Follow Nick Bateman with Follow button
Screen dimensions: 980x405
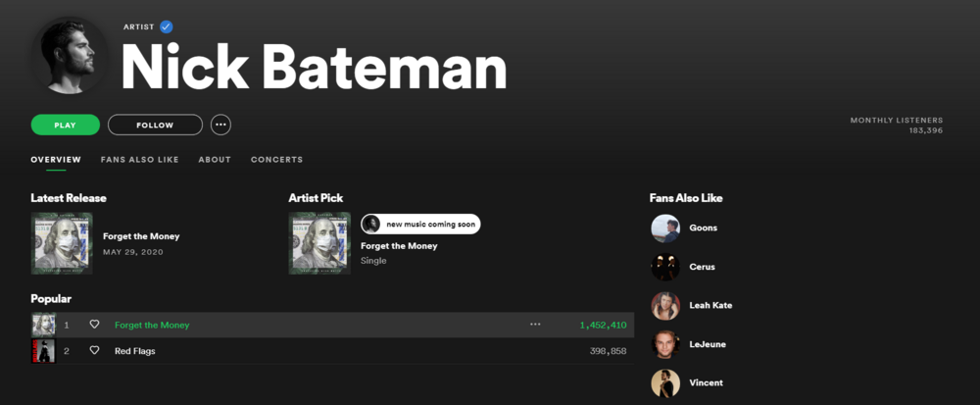click(x=155, y=125)
